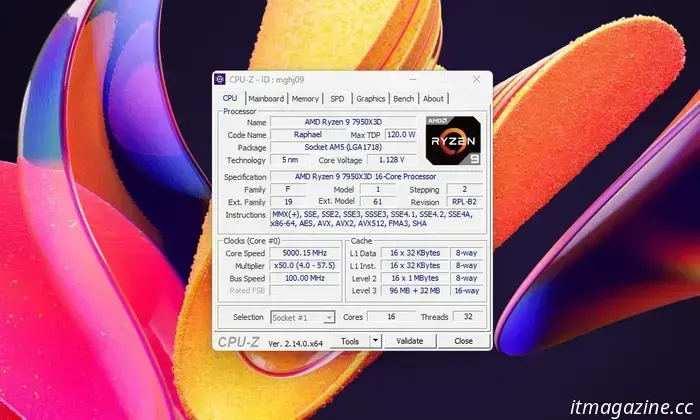Click the Technology value 5 nm
Viewport: 700px width, 420px height.
pyautogui.click(x=290, y=159)
